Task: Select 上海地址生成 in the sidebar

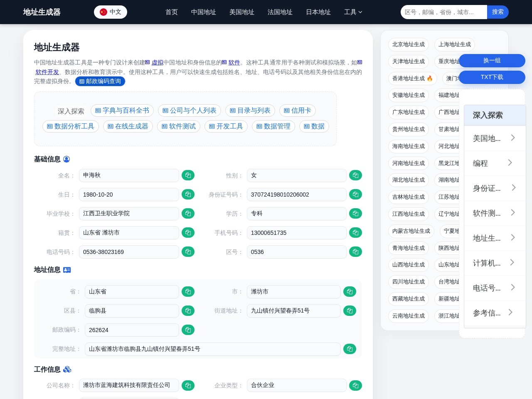Action: [455, 44]
